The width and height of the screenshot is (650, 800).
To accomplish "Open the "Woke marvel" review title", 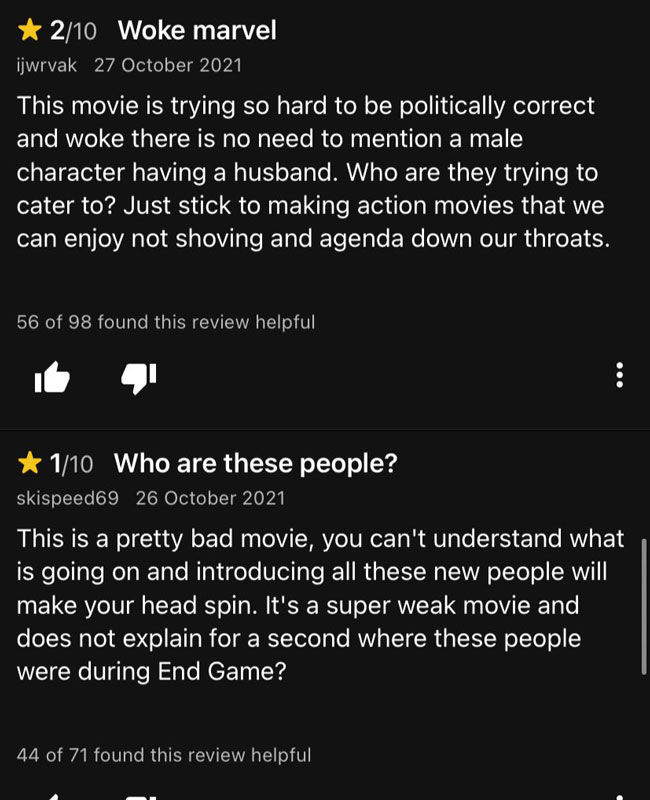I will (x=197, y=30).
